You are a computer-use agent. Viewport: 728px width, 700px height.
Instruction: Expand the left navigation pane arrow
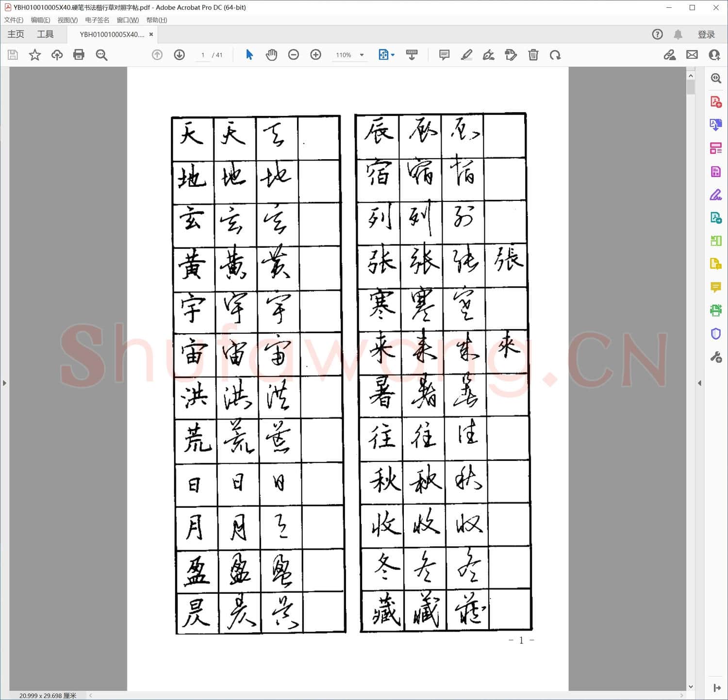click(4, 383)
